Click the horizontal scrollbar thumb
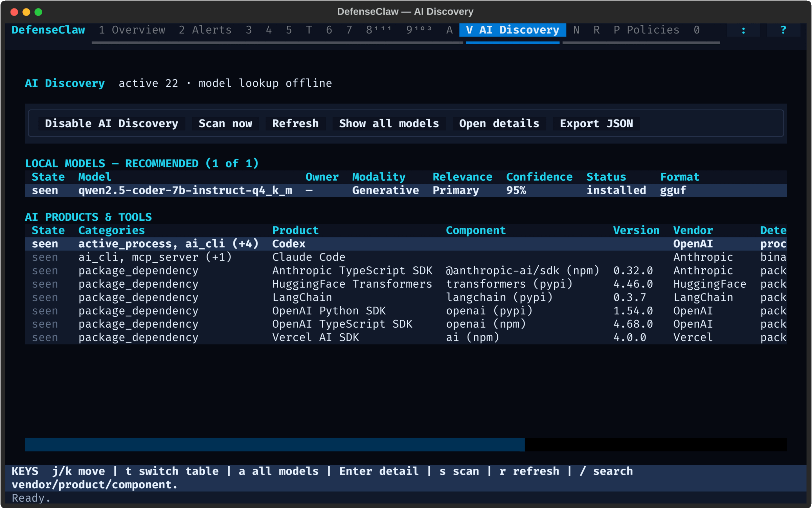The height and width of the screenshot is (509, 812). pyautogui.click(x=275, y=445)
